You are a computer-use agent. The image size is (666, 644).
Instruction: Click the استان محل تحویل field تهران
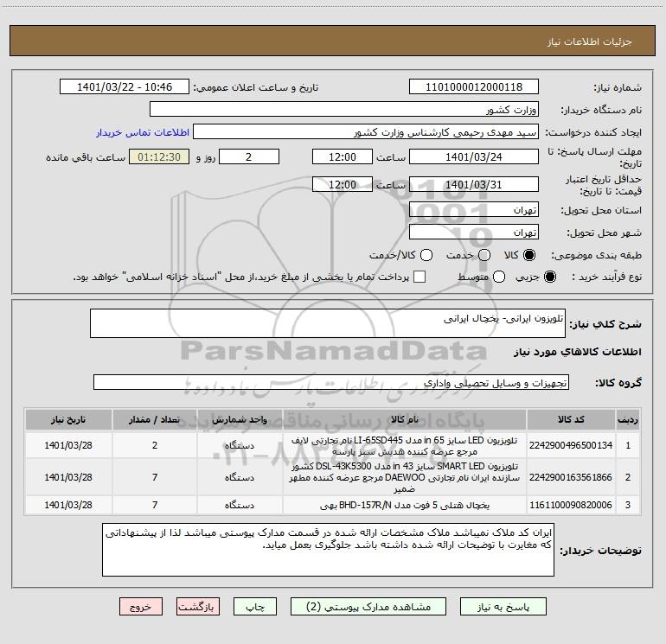click(x=474, y=210)
